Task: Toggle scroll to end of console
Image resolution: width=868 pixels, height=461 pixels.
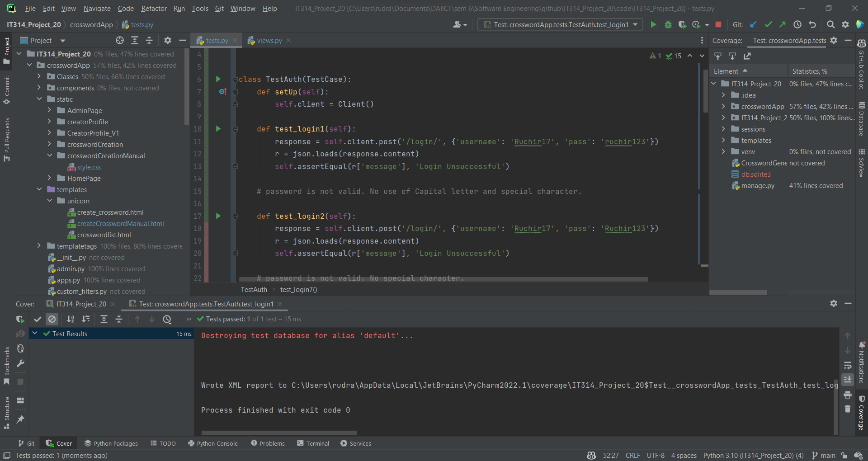Action: click(x=848, y=379)
